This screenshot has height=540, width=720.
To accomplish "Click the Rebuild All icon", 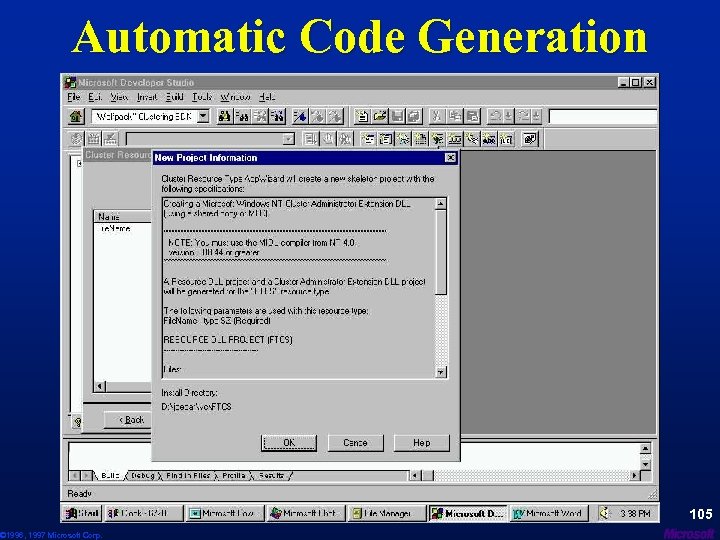I will coord(111,139).
